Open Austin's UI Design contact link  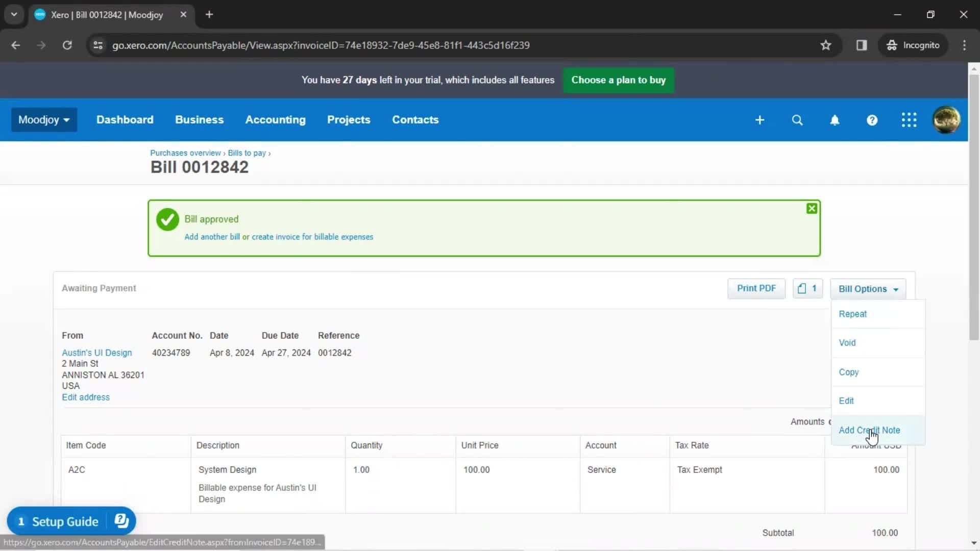click(x=96, y=353)
